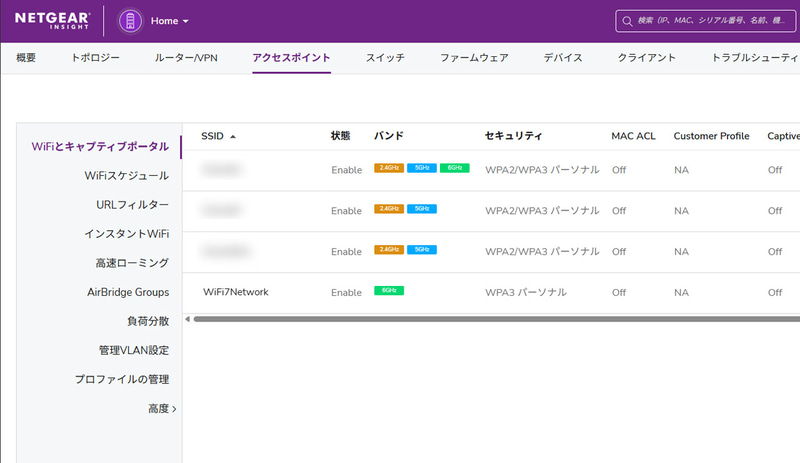The width and height of the screenshot is (800, 463).
Task: Open the トラブルシューティング tab
Action: (756, 58)
